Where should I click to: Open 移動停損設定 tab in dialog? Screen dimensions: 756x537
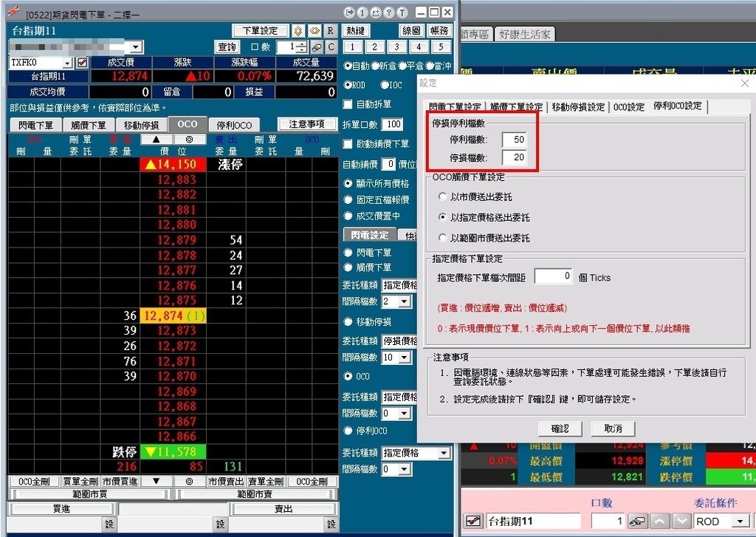coord(578,106)
